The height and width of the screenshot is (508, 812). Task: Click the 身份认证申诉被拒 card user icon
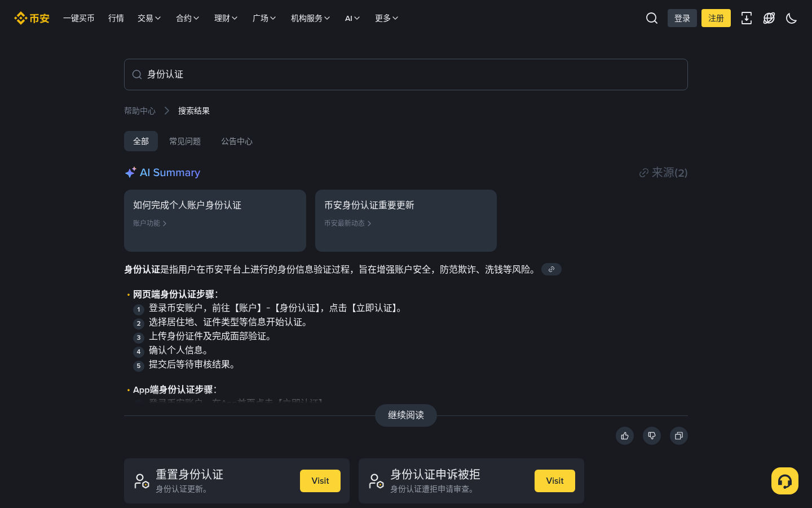pyautogui.click(x=376, y=481)
